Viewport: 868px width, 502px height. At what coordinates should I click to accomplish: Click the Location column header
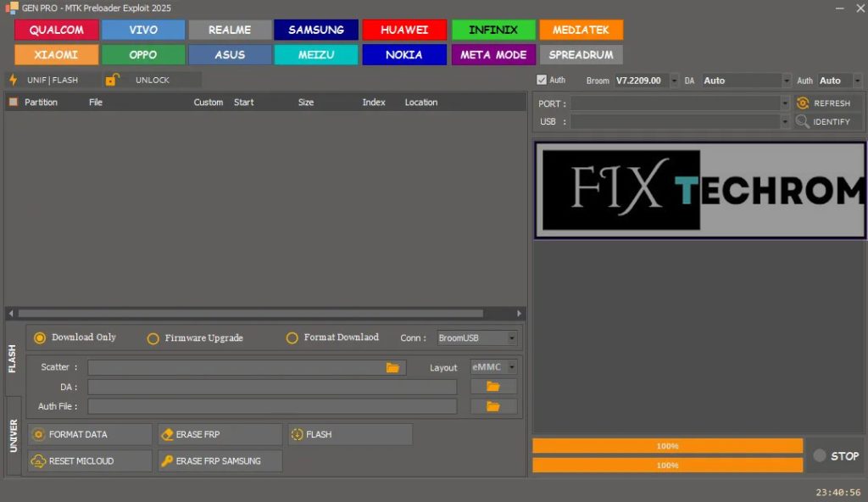coord(420,102)
